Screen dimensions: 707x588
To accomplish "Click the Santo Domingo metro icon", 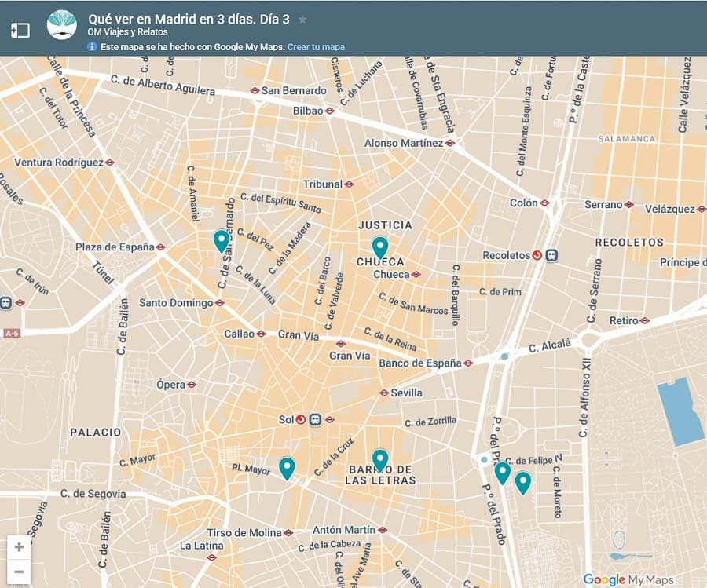I will click(x=220, y=303).
